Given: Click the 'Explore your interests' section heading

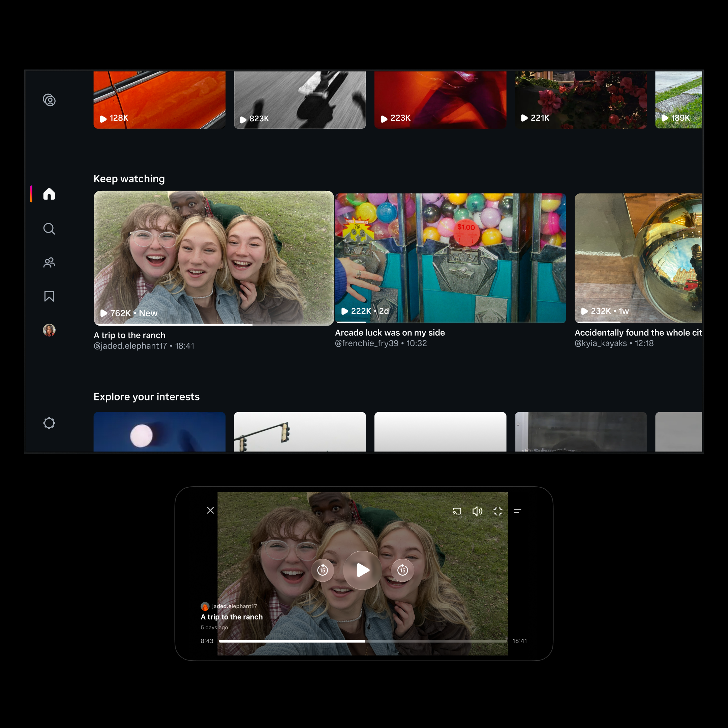Looking at the screenshot, I should click(x=147, y=397).
